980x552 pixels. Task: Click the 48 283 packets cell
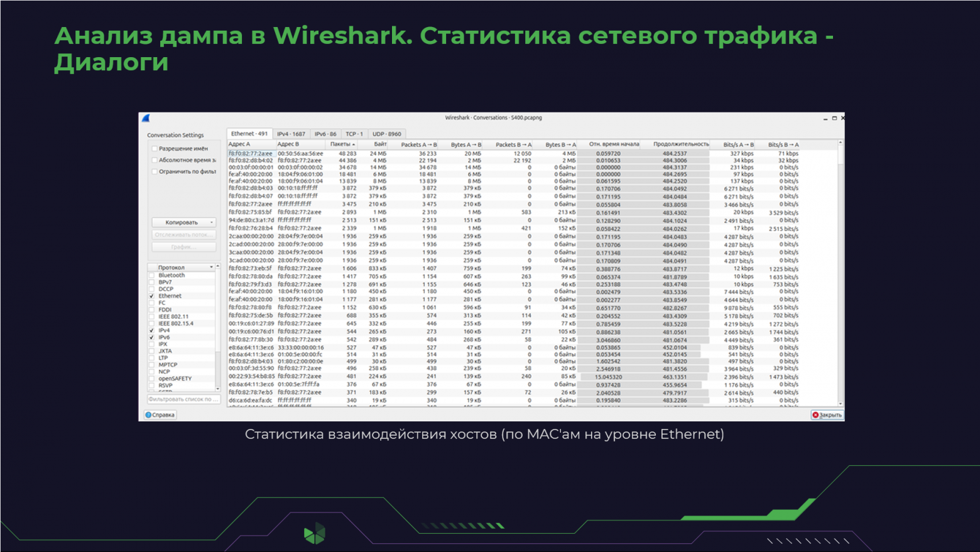(342, 153)
